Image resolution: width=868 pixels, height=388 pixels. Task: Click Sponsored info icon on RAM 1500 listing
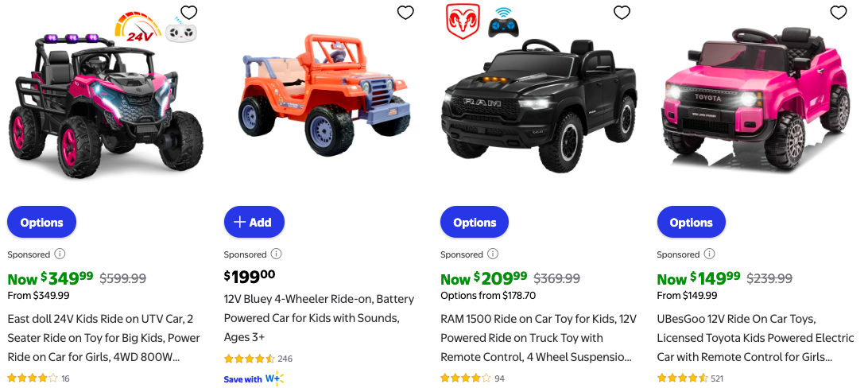[x=493, y=254]
